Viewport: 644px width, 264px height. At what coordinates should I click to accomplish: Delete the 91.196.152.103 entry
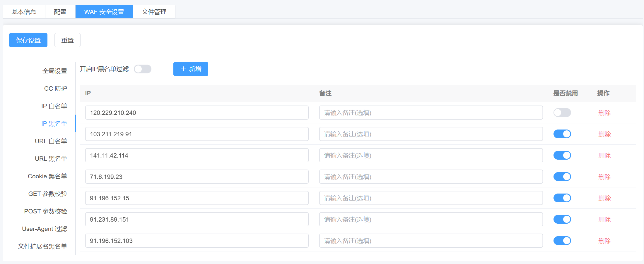coord(604,241)
